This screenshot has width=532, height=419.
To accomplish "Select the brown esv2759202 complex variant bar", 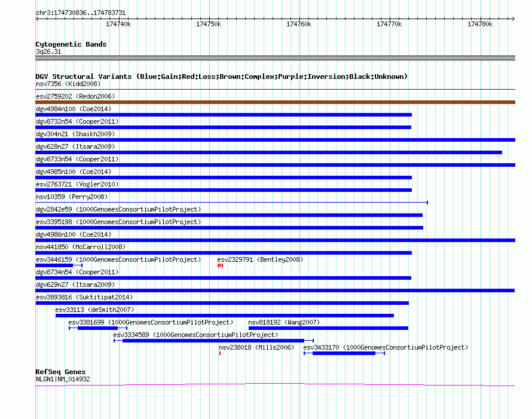I will tap(275, 102).
